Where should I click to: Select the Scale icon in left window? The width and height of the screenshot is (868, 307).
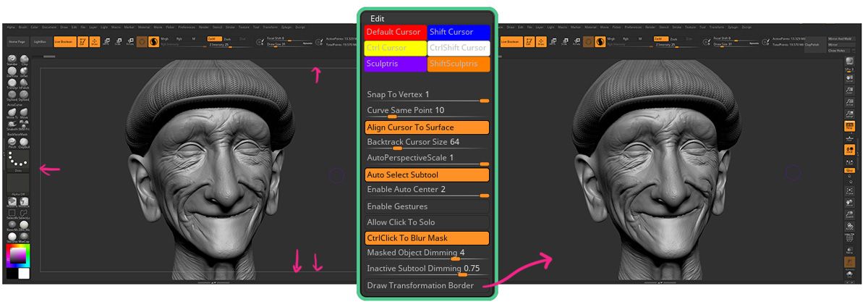click(x=118, y=42)
